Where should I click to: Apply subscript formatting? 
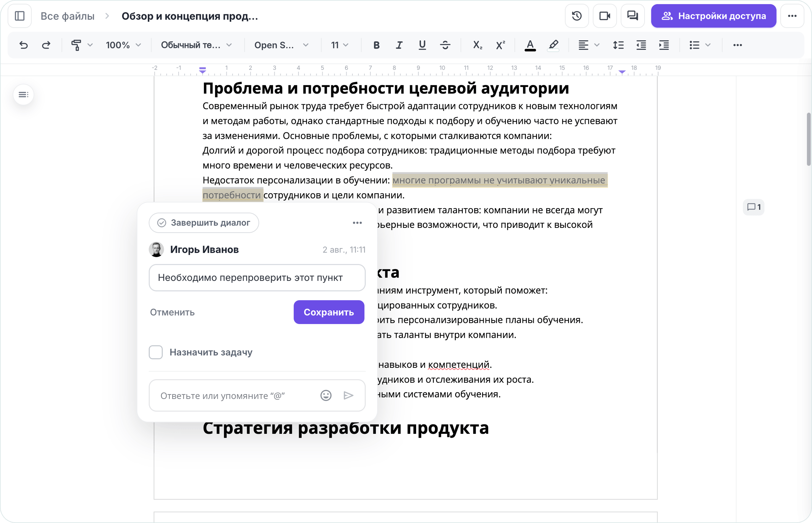point(477,45)
